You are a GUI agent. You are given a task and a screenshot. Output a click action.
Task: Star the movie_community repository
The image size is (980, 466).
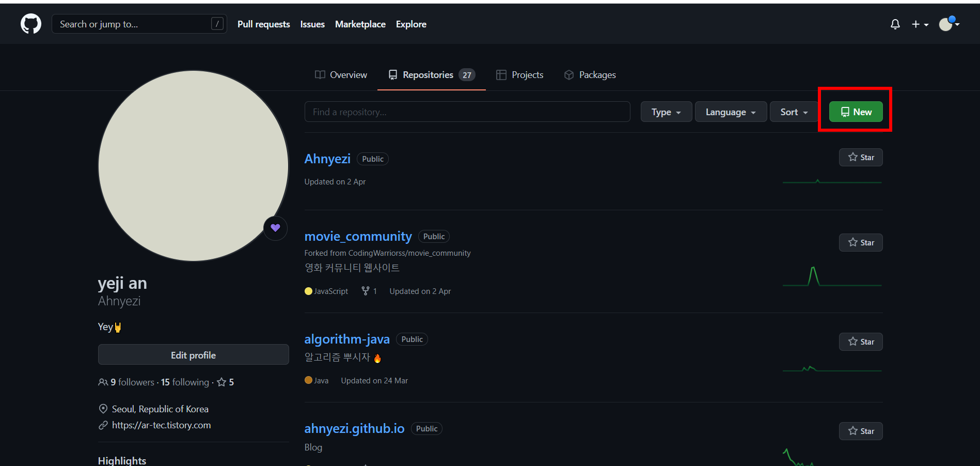(861, 242)
